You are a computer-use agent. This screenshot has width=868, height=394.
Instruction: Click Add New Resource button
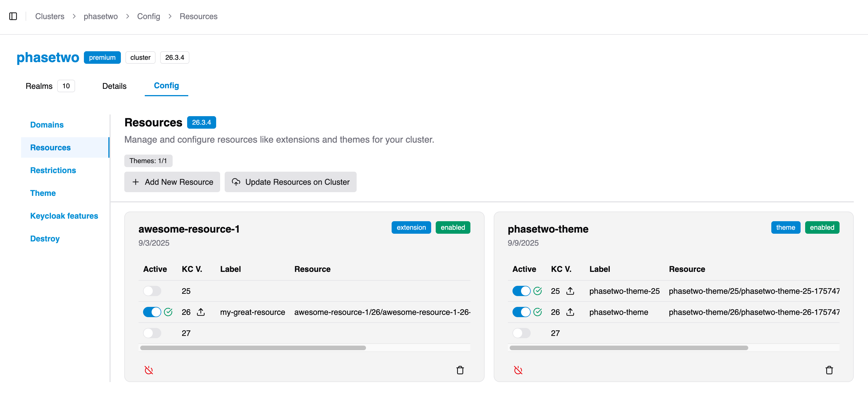[x=172, y=182]
